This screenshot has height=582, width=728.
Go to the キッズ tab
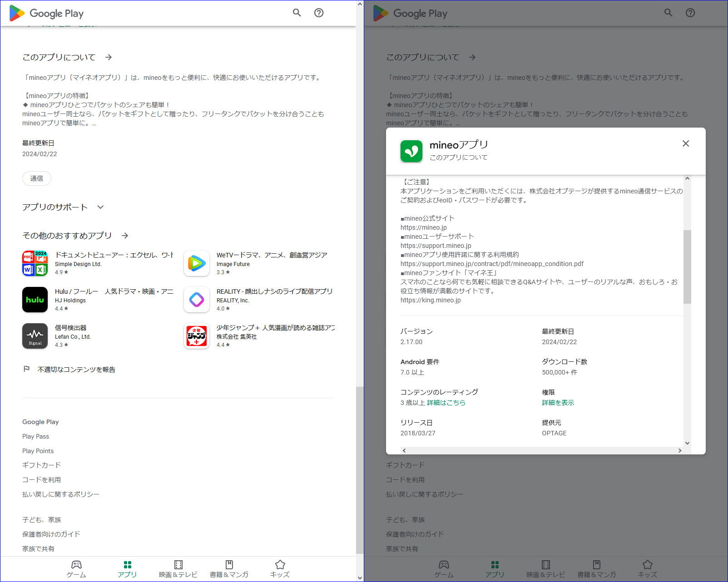[280, 568]
